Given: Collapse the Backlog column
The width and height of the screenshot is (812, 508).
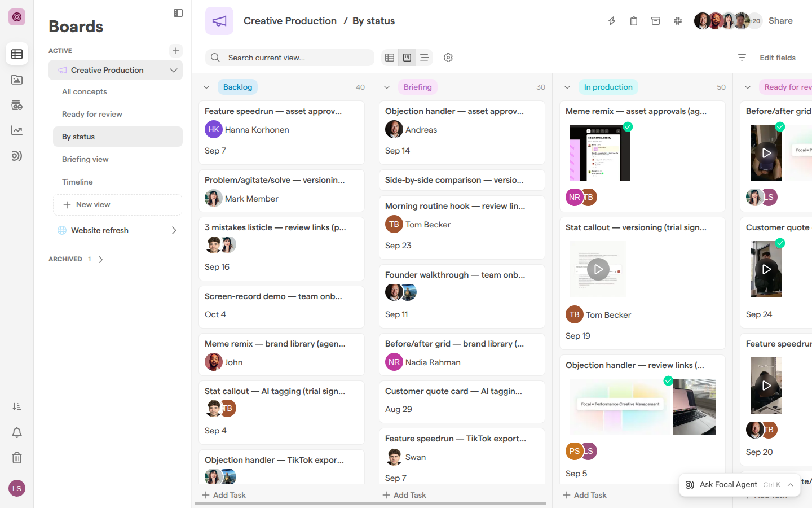Looking at the screenshot, I should 206,87.
